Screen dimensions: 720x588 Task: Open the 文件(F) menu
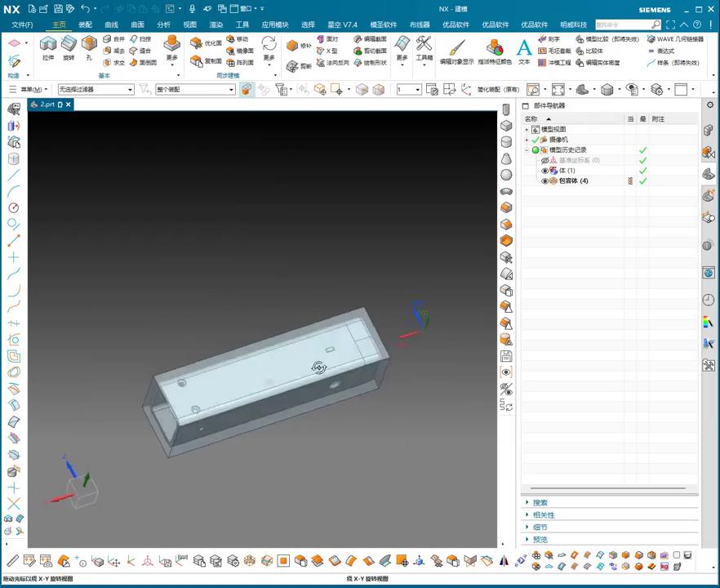[x=22, y=24]
